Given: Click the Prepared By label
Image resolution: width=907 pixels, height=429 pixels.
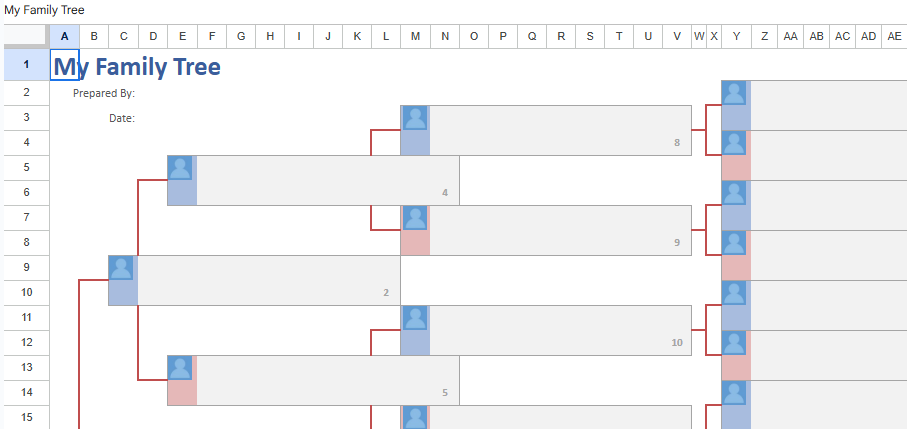Looking at the screenshot, I should click(104, 94).
